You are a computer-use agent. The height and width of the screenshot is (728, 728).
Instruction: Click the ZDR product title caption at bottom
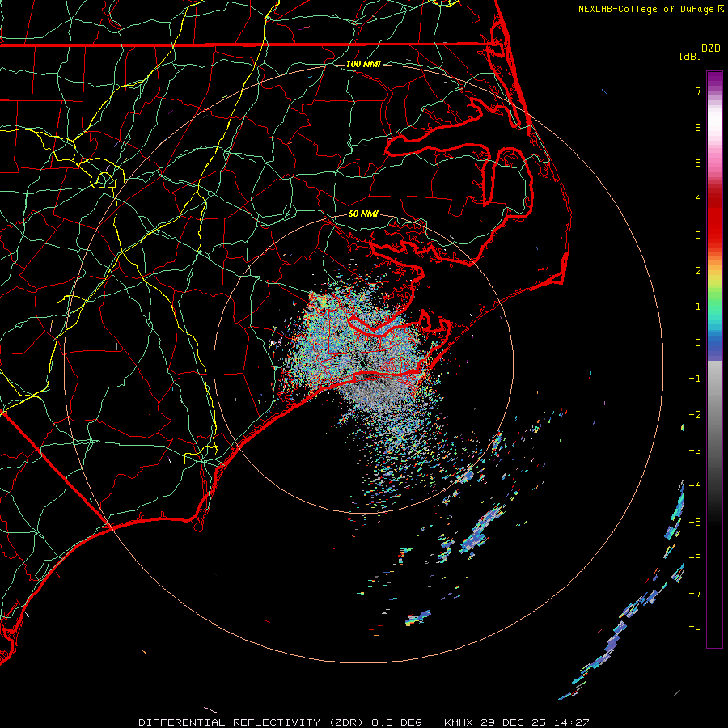(364, 722)
